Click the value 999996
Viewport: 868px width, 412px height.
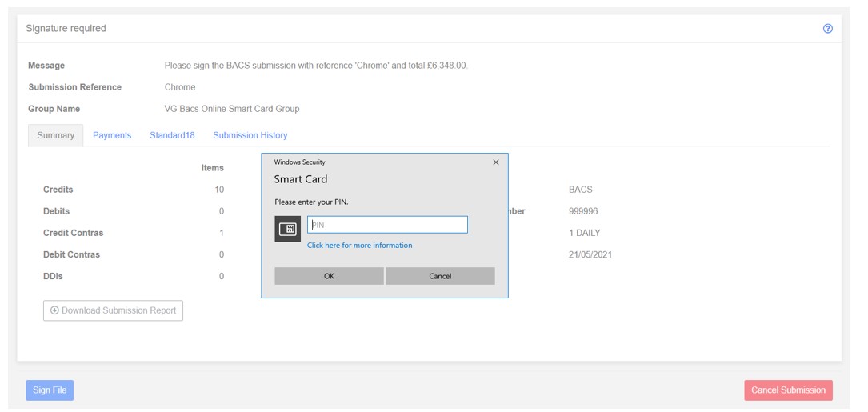583,211
